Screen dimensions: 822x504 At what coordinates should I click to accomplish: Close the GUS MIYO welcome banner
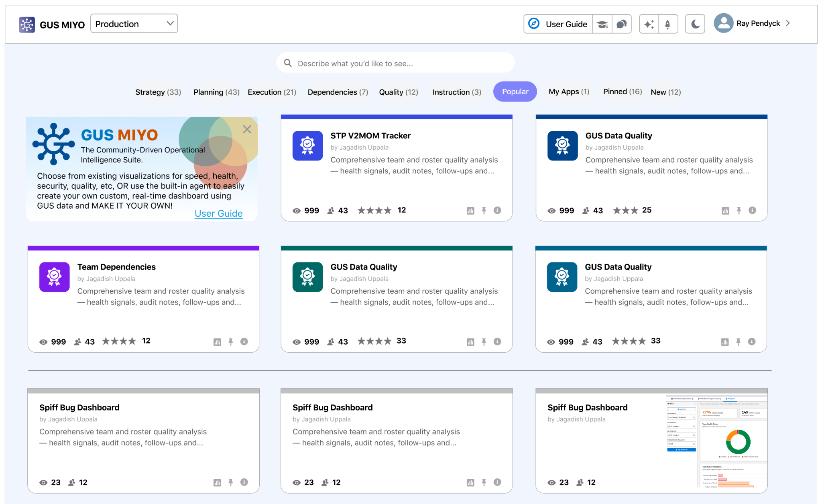(x=247, y=129)
